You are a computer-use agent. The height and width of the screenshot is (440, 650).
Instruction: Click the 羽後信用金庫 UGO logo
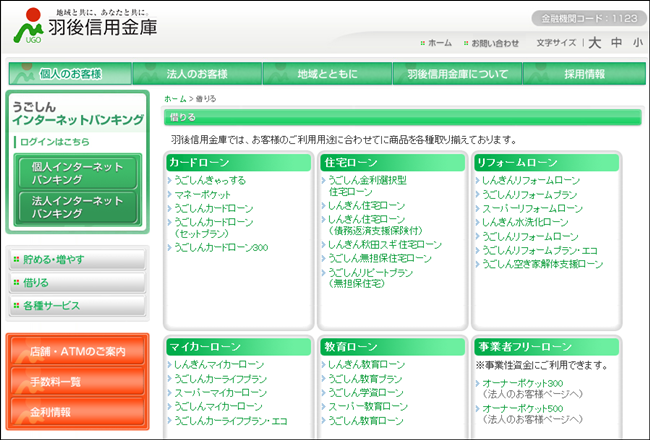click(x=85, y=26)
